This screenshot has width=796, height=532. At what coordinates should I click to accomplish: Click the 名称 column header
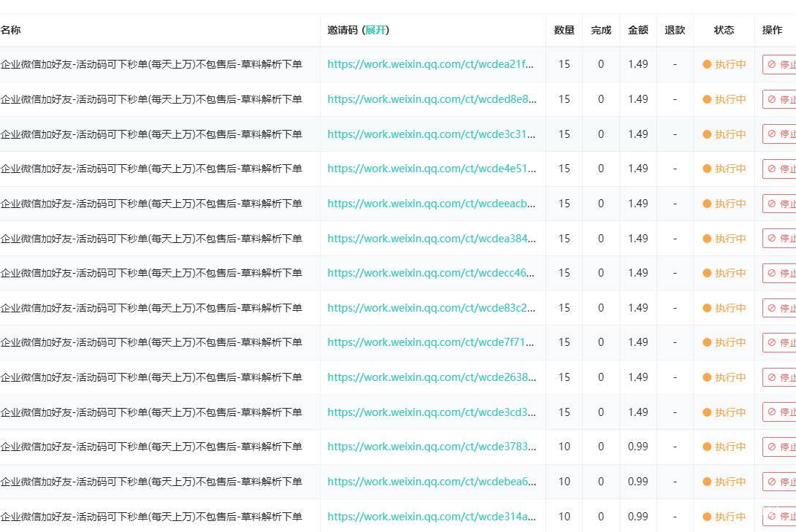(11, 30)
